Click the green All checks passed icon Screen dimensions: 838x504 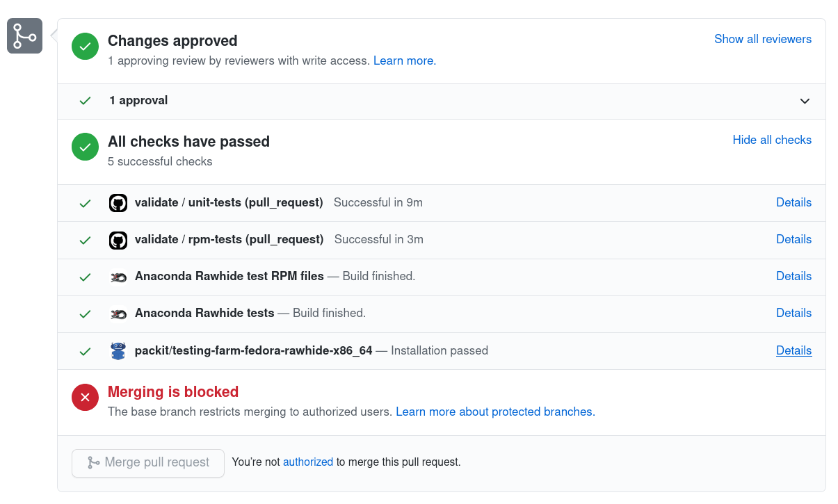tap(85, 147)
